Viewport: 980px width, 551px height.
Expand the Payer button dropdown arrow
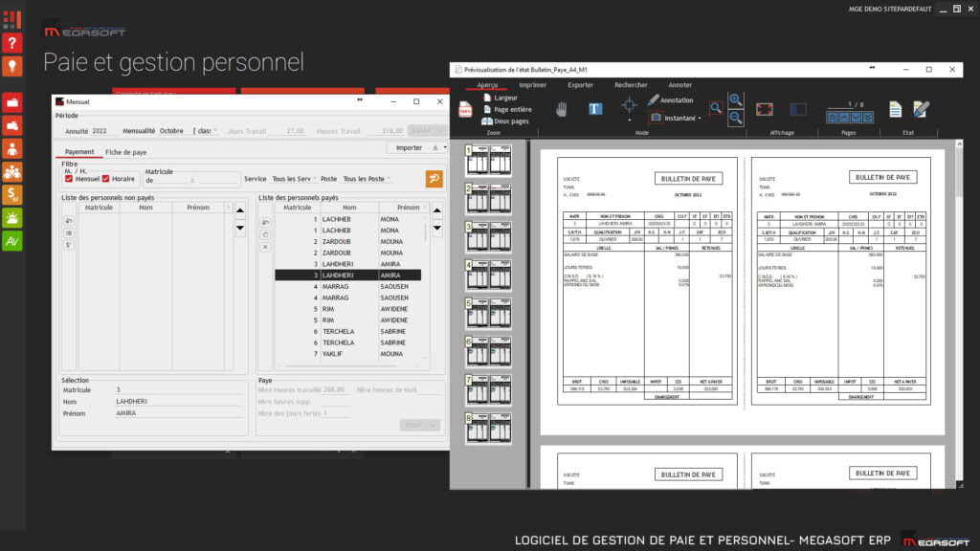pos(434,426)
